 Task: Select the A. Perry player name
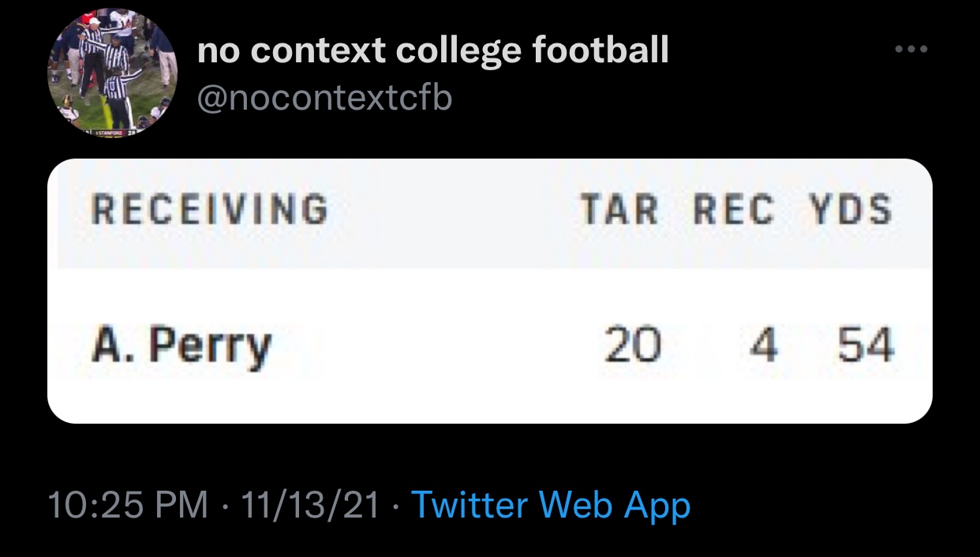click(x=181, y=346)
